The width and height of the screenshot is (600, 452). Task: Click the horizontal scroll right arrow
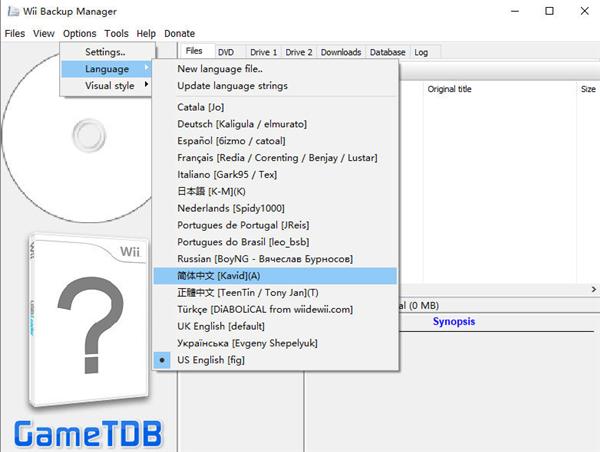coord(593,289)
